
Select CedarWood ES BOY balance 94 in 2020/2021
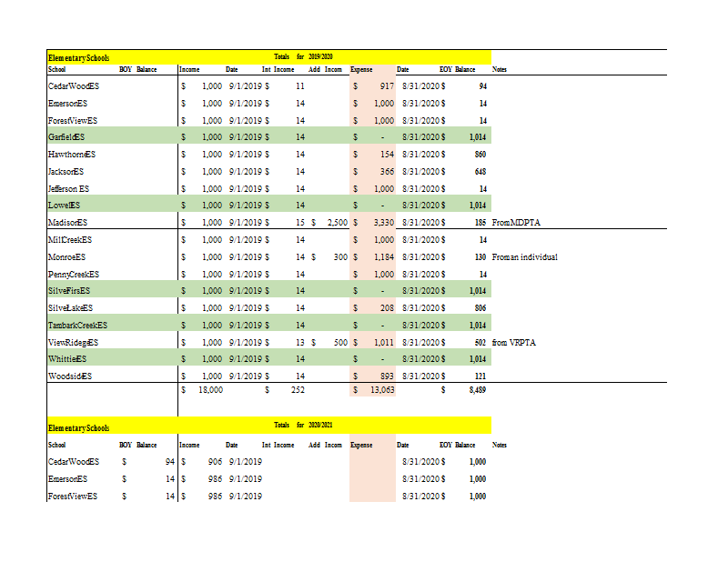[170, 462]
